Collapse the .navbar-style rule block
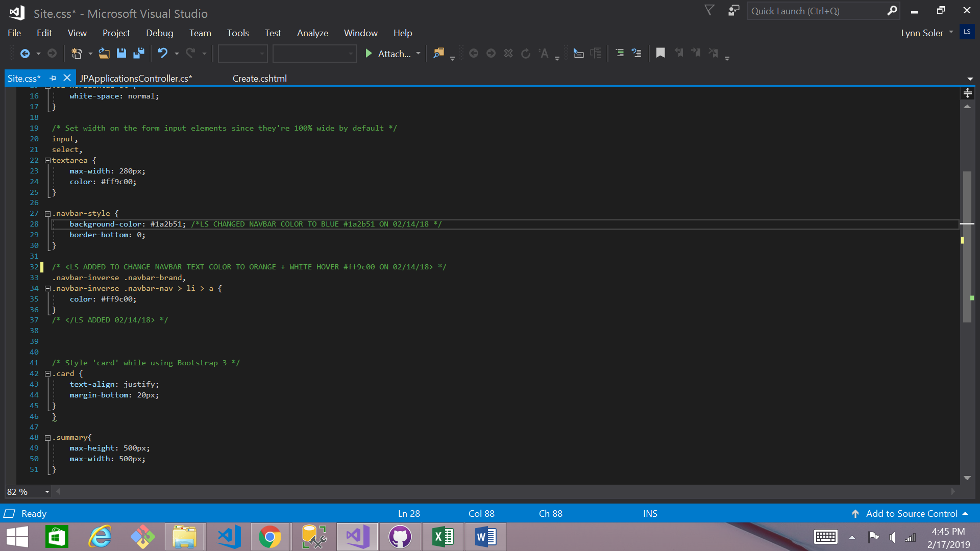The image size is (980, 551). pos(47,214)
